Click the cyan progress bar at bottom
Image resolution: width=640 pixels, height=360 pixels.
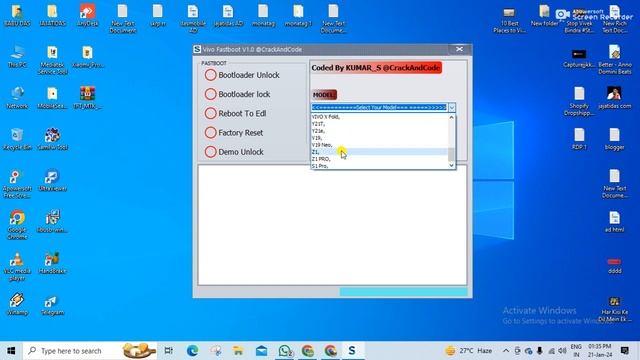tap(403, 292)
